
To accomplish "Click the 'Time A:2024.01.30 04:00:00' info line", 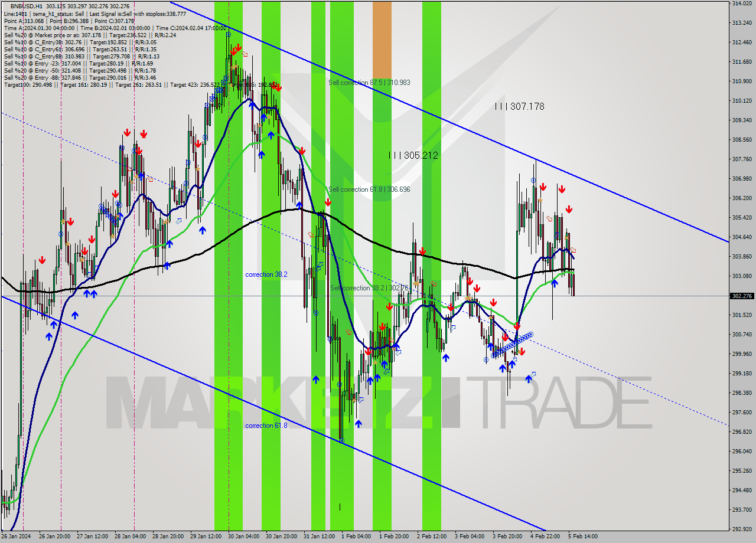I will tap(115, 28).
